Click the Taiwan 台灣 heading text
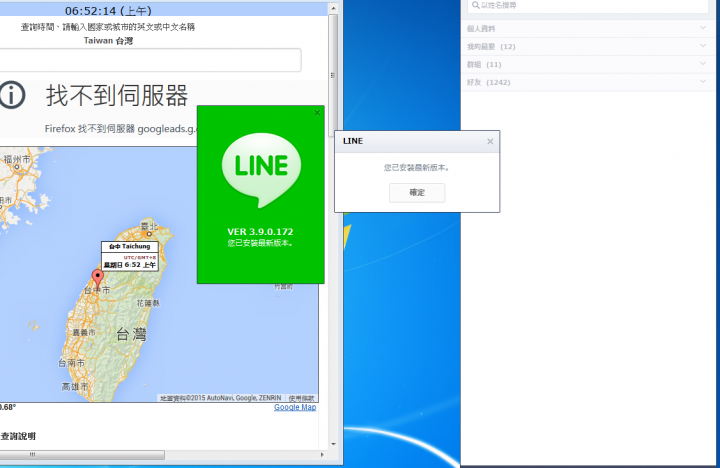Image resolution: width=720 pixels, height=468 pixels. 108,41
